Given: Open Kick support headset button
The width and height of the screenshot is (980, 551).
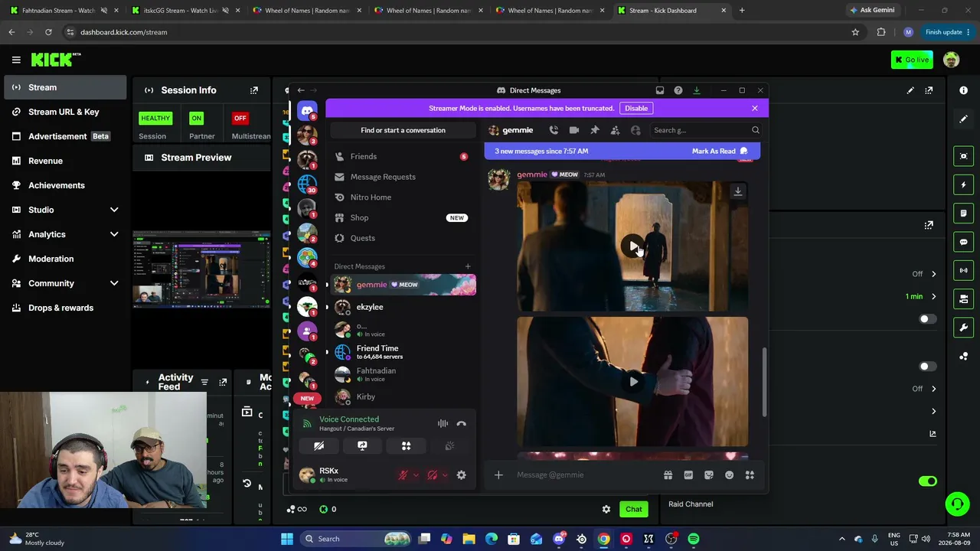Looking at the screenshot, I should pyautogui.click(x=957, y=504).
